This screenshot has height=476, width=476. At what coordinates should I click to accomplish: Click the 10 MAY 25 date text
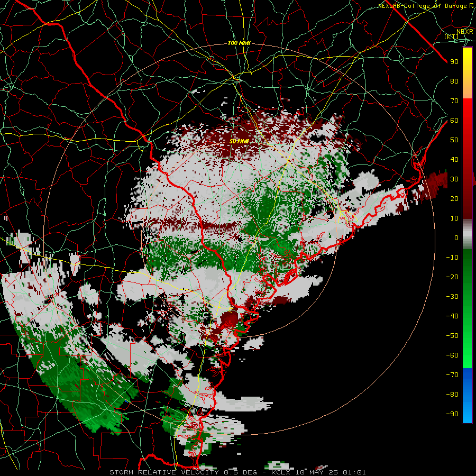(x=317, y=472)
